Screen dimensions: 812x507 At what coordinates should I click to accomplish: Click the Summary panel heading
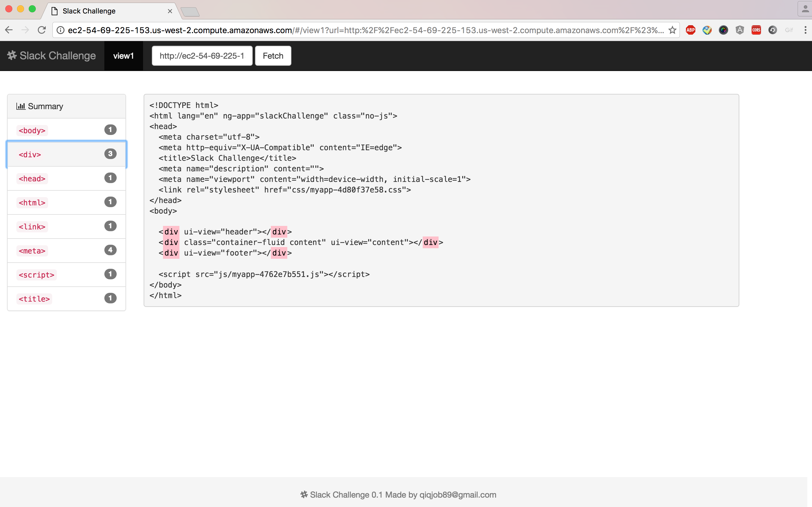67,106
